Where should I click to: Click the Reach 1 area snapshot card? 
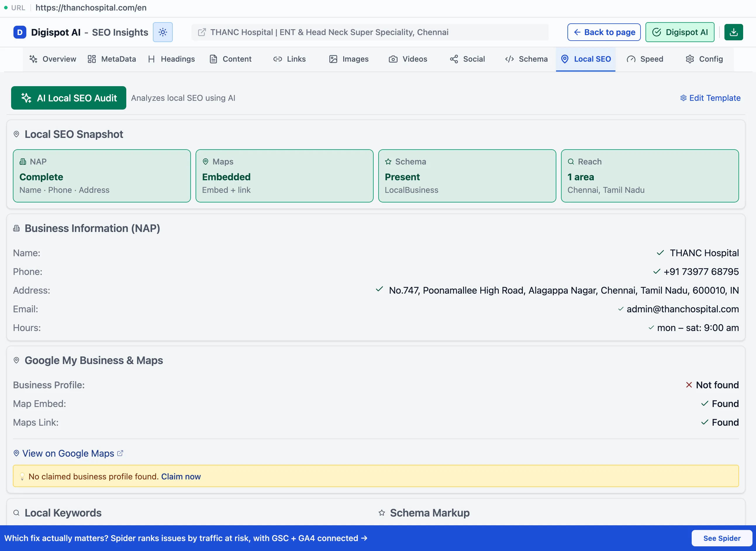650,176
